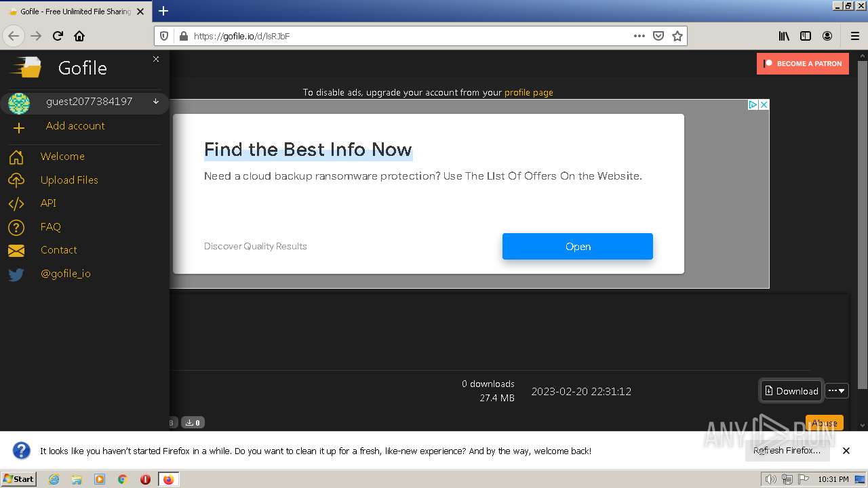868x488 pixels.
Task: Click the Twitter bird icon
Action: point(16,274)
